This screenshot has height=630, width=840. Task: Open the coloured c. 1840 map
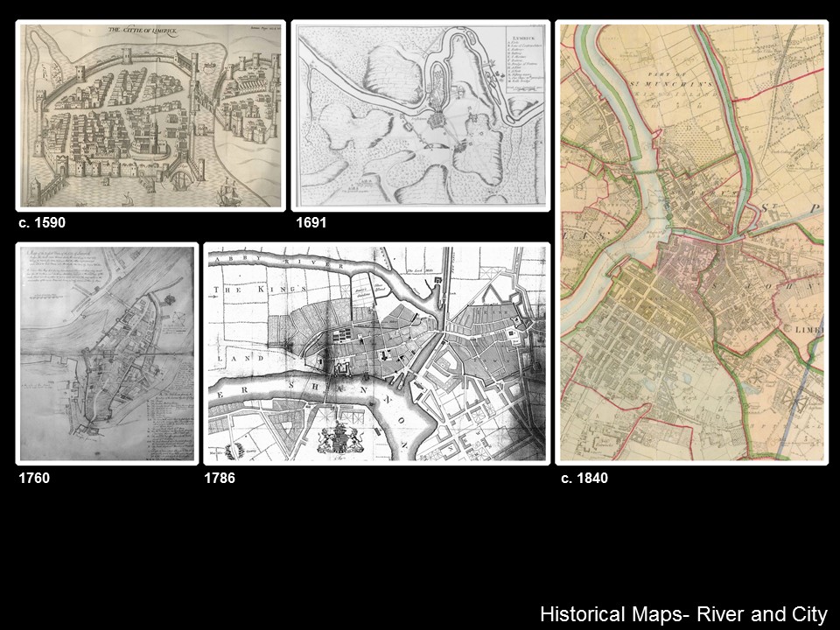[x=691, y=242]
